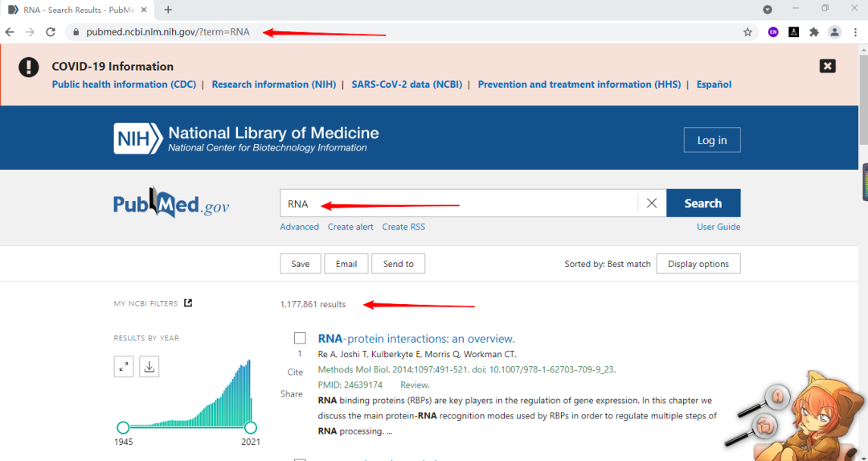The height and width of the screenshot is (461, 868).
Task: Open the Advanced search link
Action: click(300, 227)
